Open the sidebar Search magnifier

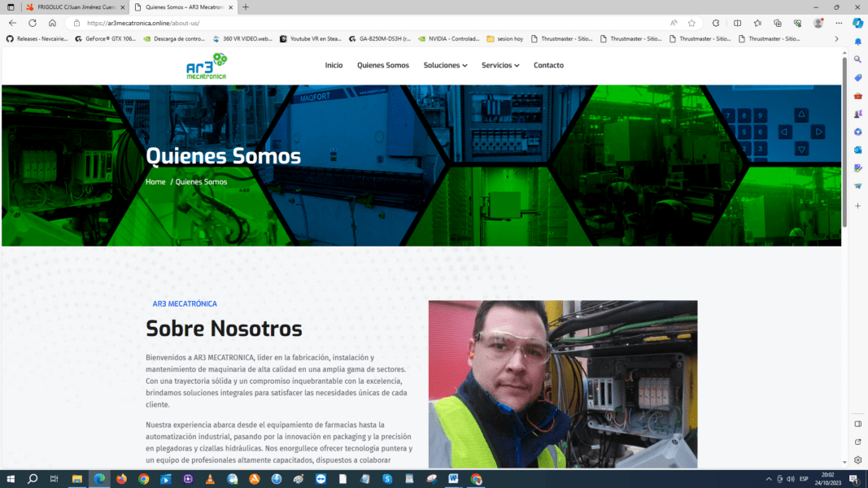pyautogui.click(x=857, y=59)
